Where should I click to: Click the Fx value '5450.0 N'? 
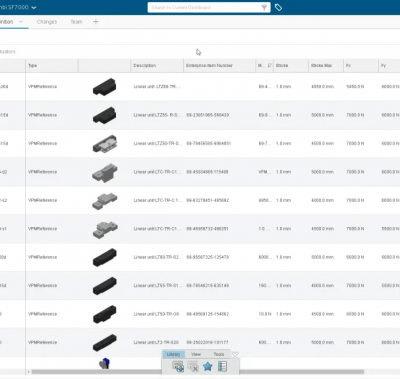355,87
